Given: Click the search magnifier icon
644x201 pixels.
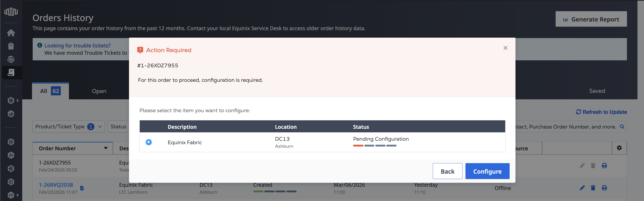Looking at the screenshot, I should [x=622, y=127].
